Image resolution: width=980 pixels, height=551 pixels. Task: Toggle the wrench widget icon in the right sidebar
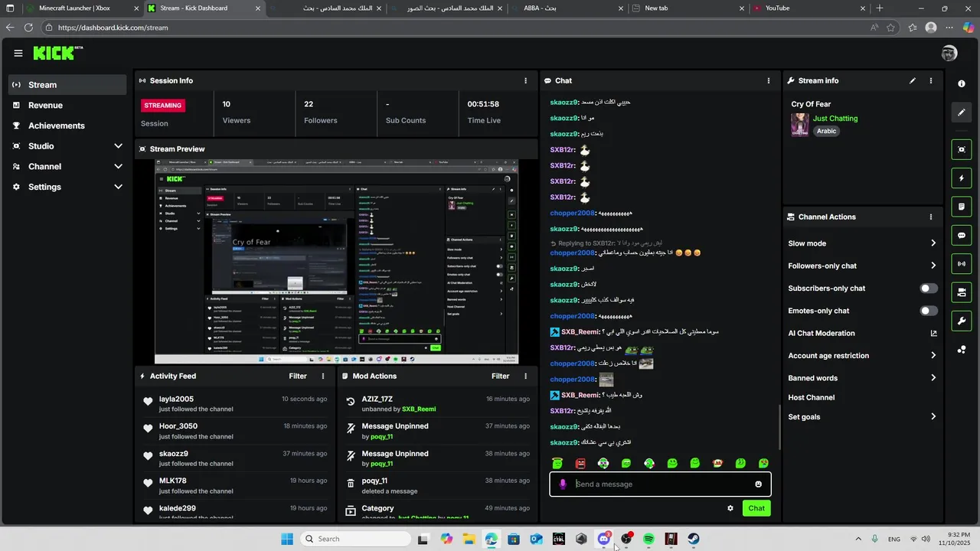pos(962,321)
